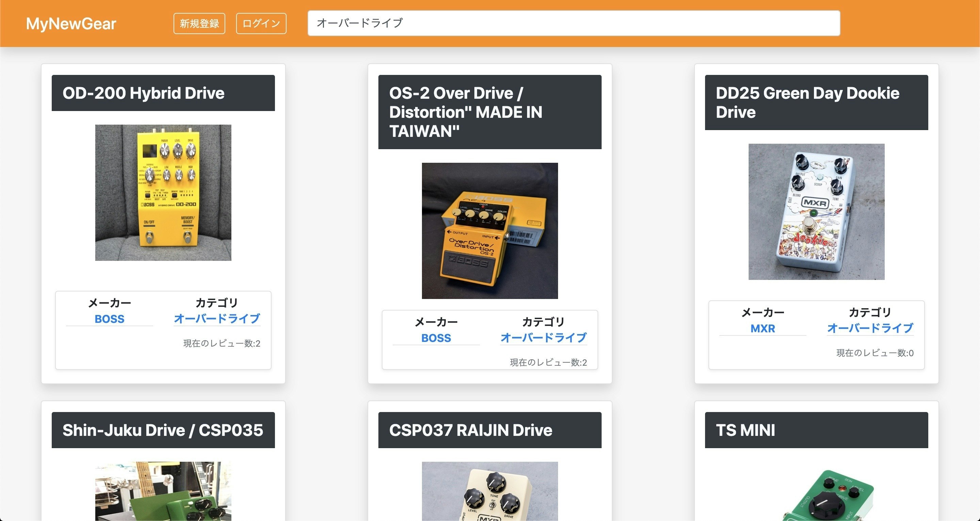980x521 pixels.
Task: Select review count text on OD-200 card
Action: pyautogui.click(x=222, y=344)
